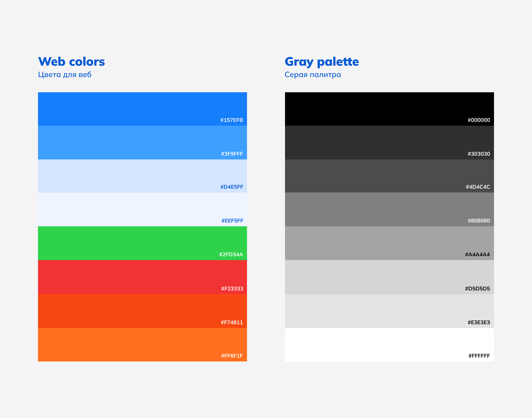Pick the #4D4C4C gray swatch
532x418 pixels.
[389, 176]
